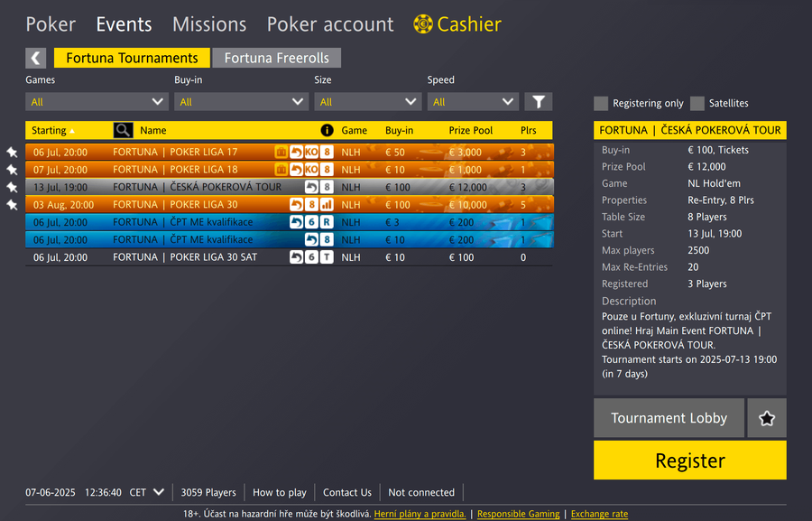This screenshot has width=812, height=521.
Task: Open the CET timezone dropdown
Action: point(147,492)
